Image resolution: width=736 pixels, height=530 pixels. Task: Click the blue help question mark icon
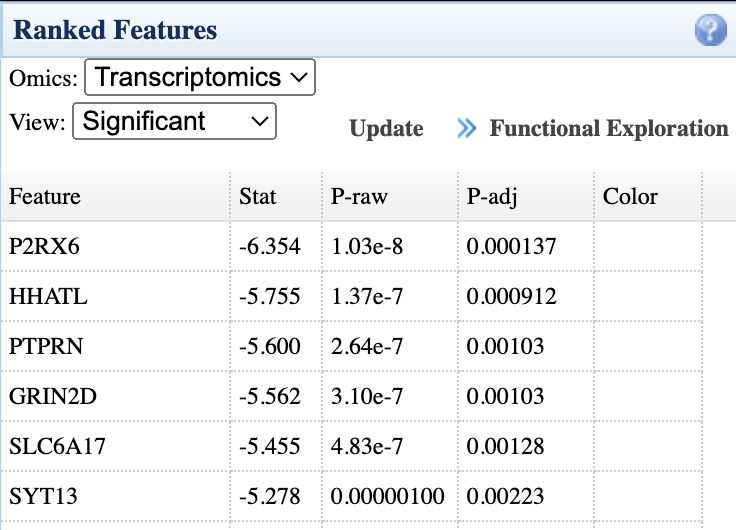point(710,31)
